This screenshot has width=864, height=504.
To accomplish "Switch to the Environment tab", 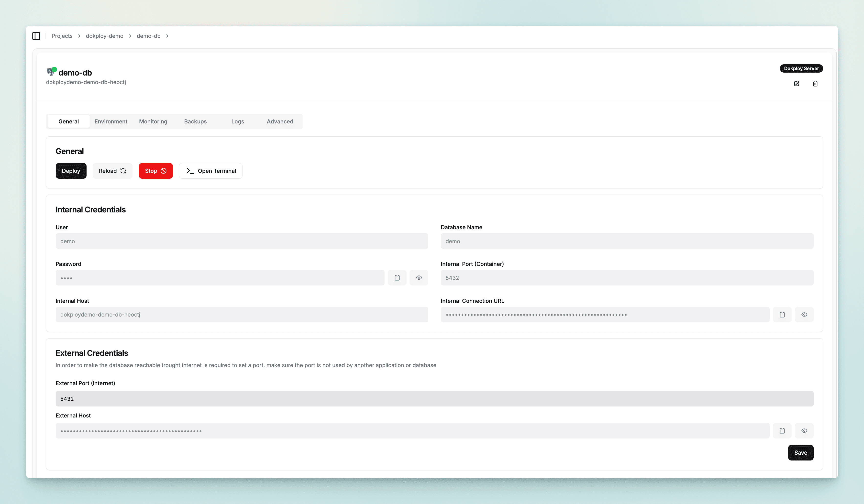I will click(111, 121).
